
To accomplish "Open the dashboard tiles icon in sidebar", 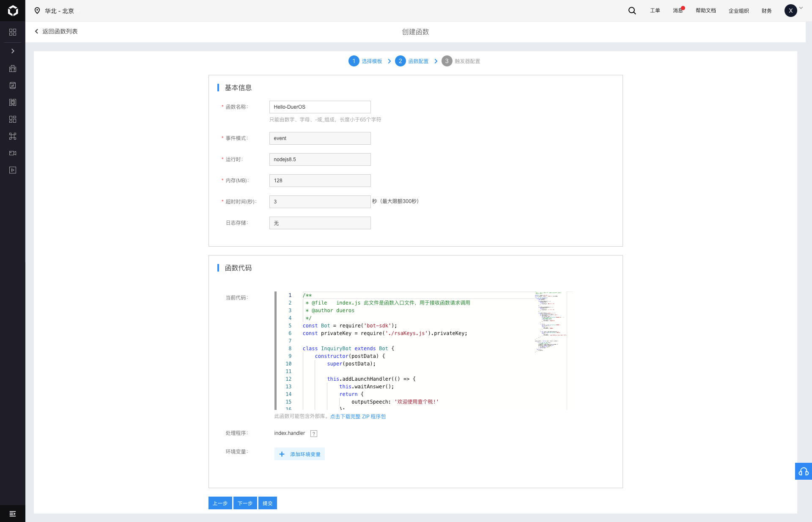I will click(x=13, y=119).
